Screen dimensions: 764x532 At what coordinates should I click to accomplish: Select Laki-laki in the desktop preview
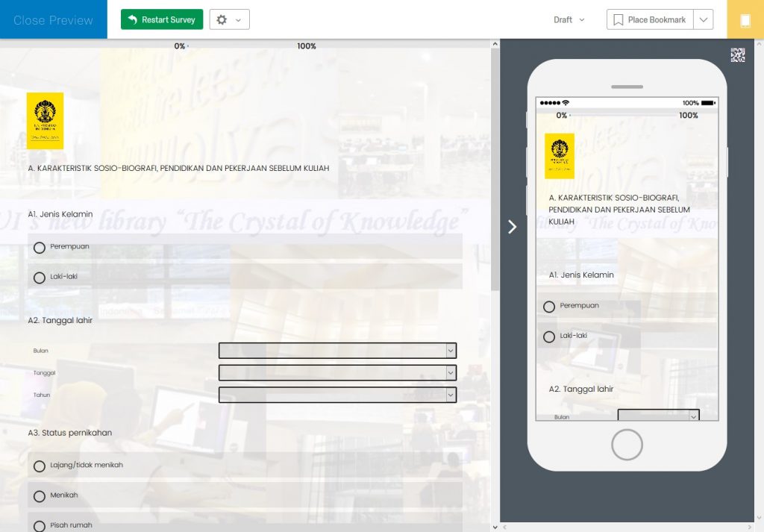pyautogui.click(x=245, y=277)
